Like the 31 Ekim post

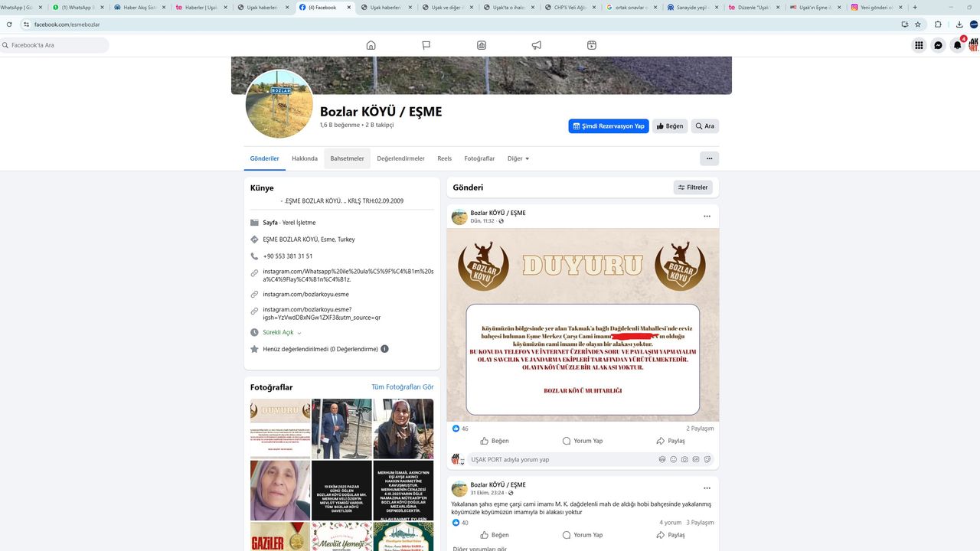pos(494,535)
